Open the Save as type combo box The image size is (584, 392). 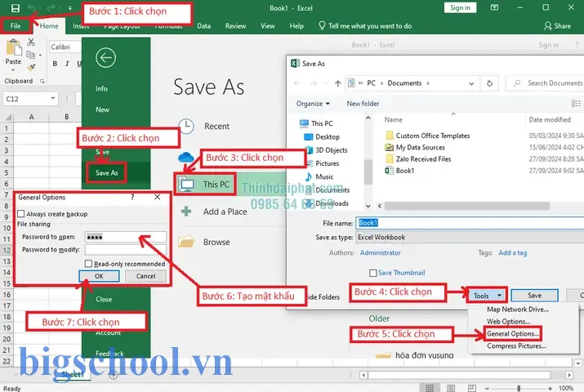pyautogui.click(x=470, y=237)
